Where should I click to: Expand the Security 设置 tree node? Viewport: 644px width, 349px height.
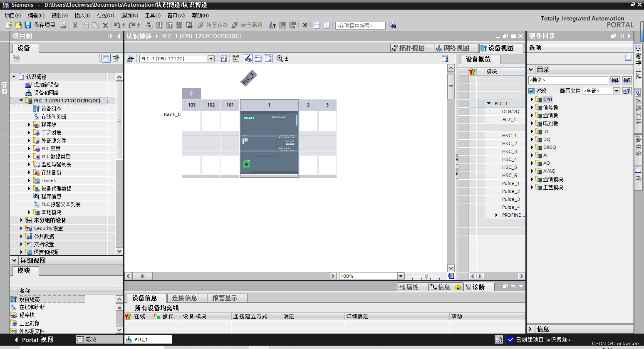click(21, 228)
